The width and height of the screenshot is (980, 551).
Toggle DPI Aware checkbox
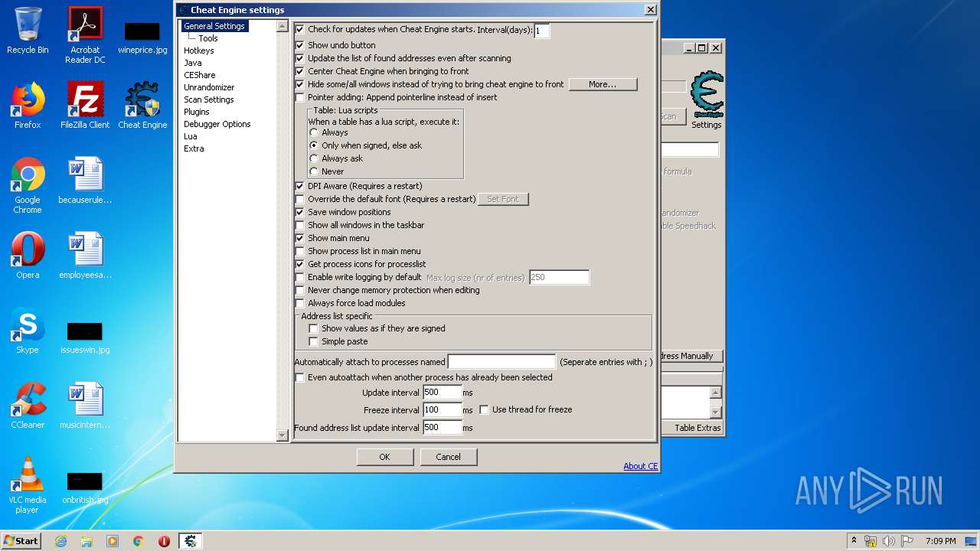click(300, 186)
